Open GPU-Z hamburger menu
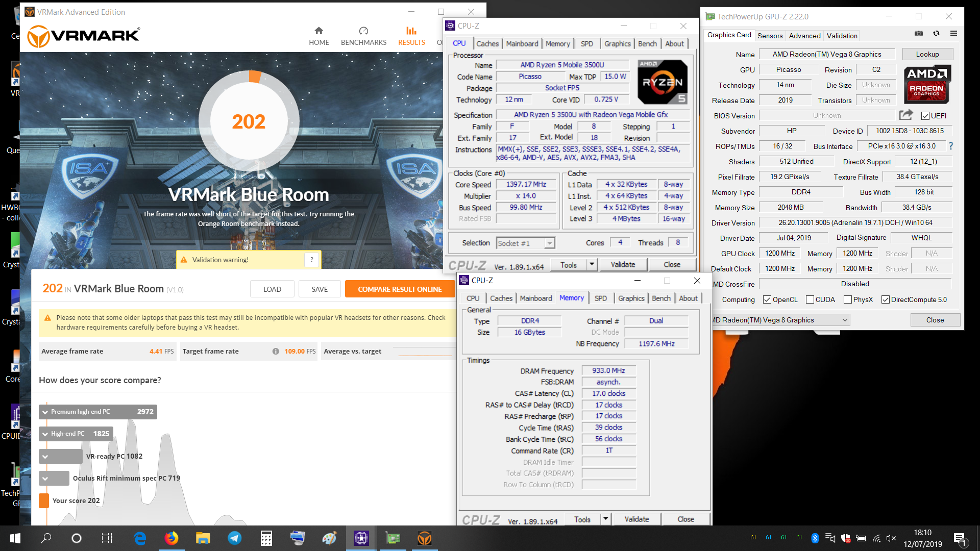Viewport: 980px width, 551px height. coord(953,34)
